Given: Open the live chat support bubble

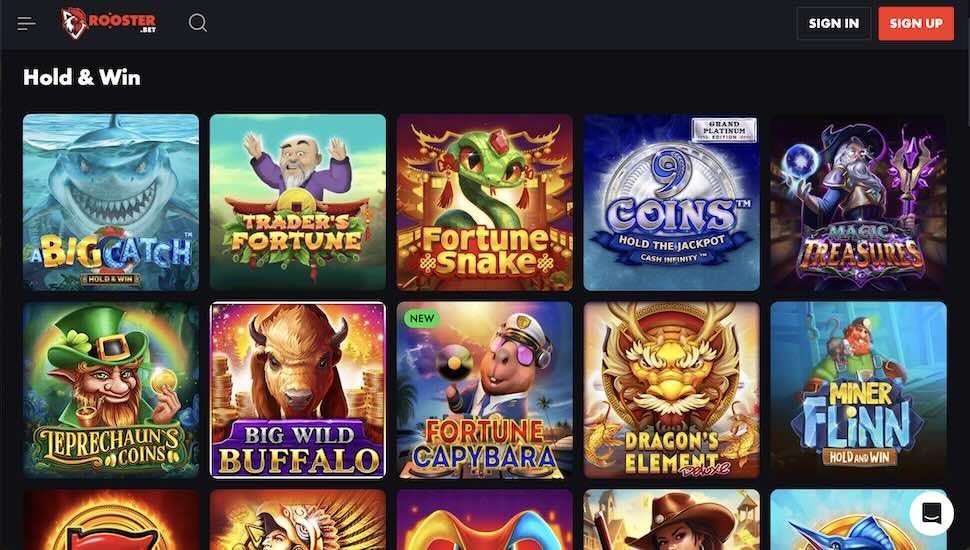Looking at the screenshot, I should coord(932,513).
